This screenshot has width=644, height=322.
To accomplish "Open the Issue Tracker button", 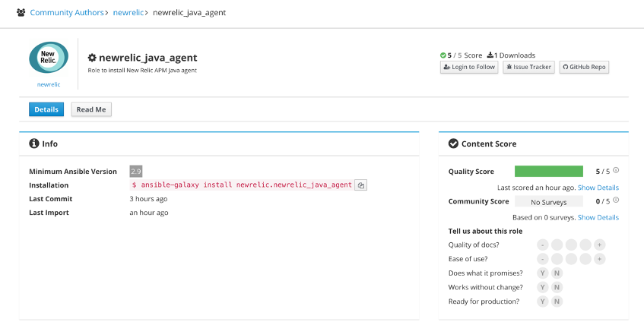I will pyautogui.click(x=529, y=67).
